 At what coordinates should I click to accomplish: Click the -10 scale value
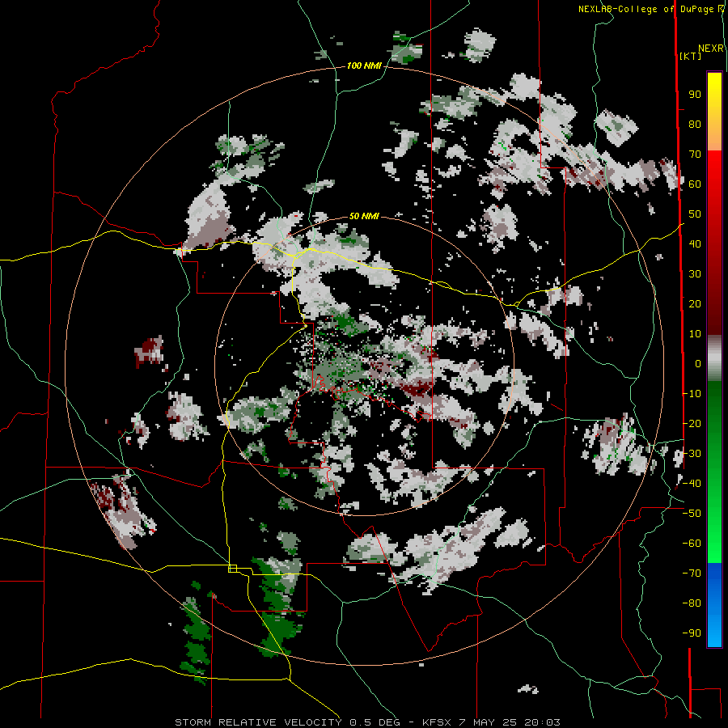tap(692, 394)
